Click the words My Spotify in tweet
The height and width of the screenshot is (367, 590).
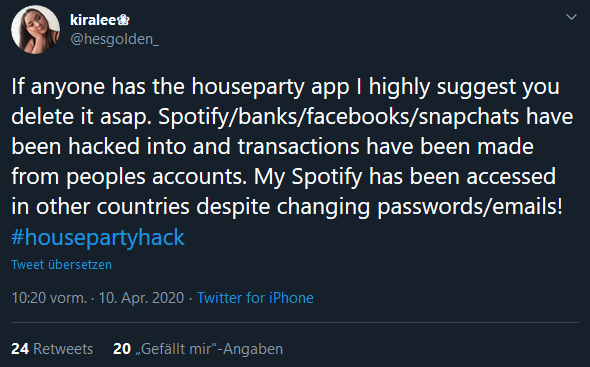pos(308,177)
